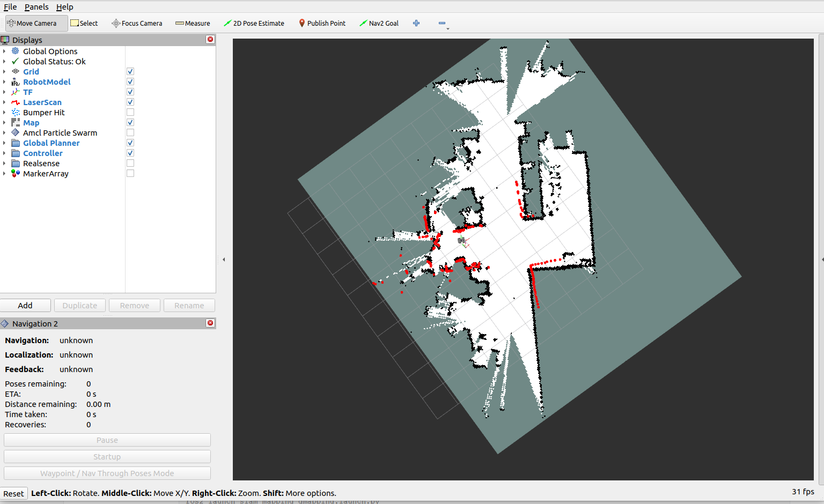Screen dimensions: 824x504
Task: Expand the Global Status row
Action: coord(4,62)
